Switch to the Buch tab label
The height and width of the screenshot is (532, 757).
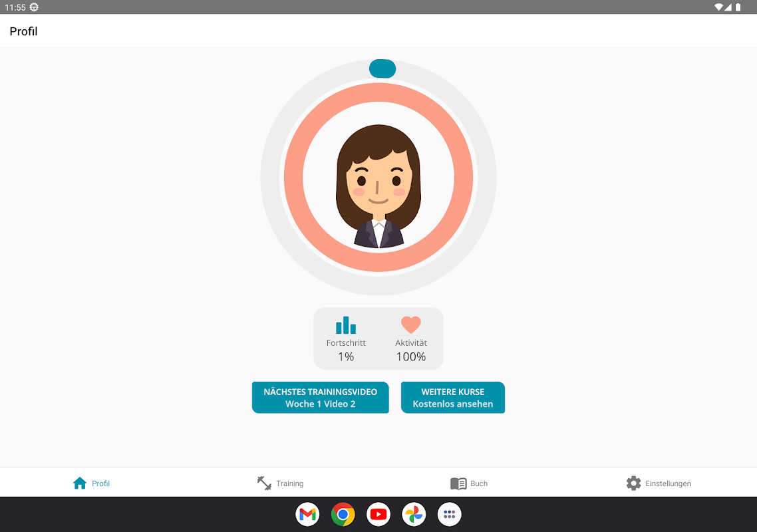[x=479, y=483]
